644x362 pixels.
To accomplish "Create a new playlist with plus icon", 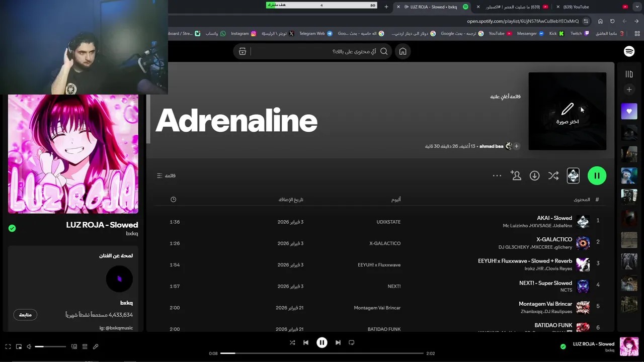I will (629, 89).
